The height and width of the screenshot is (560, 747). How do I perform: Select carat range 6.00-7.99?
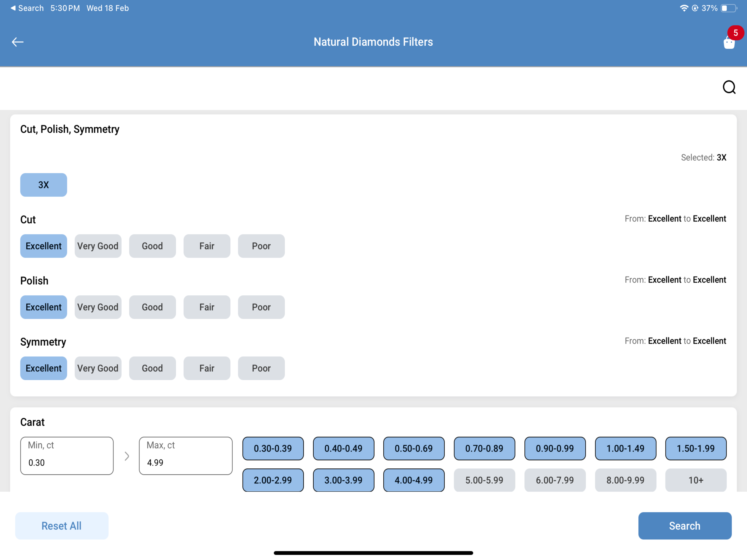[x=555, y=480]
